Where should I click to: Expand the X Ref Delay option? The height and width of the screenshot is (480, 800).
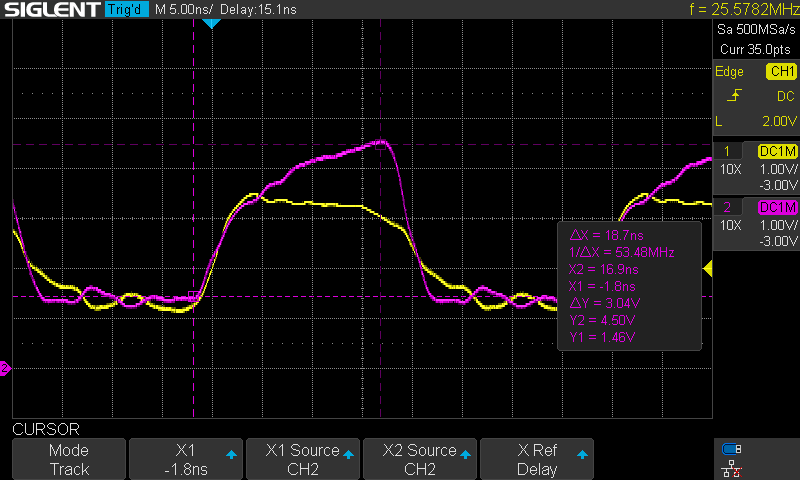point(537,459)
